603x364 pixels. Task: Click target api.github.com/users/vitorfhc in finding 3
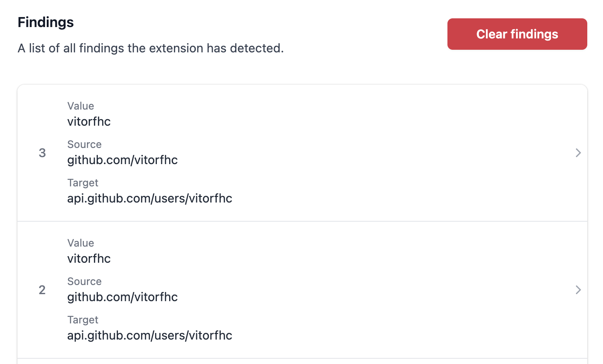tap(149, 199)
